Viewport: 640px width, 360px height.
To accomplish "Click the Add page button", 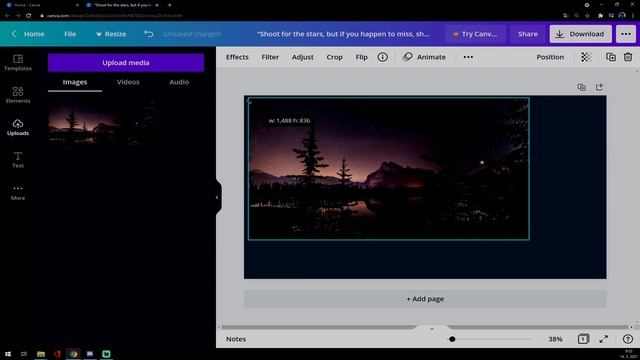I will click(x=425, y=299).
